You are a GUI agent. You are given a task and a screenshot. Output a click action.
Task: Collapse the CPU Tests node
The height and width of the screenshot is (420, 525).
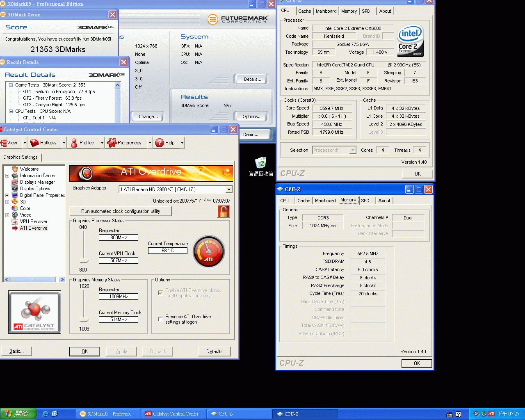(x=11, y=111)
